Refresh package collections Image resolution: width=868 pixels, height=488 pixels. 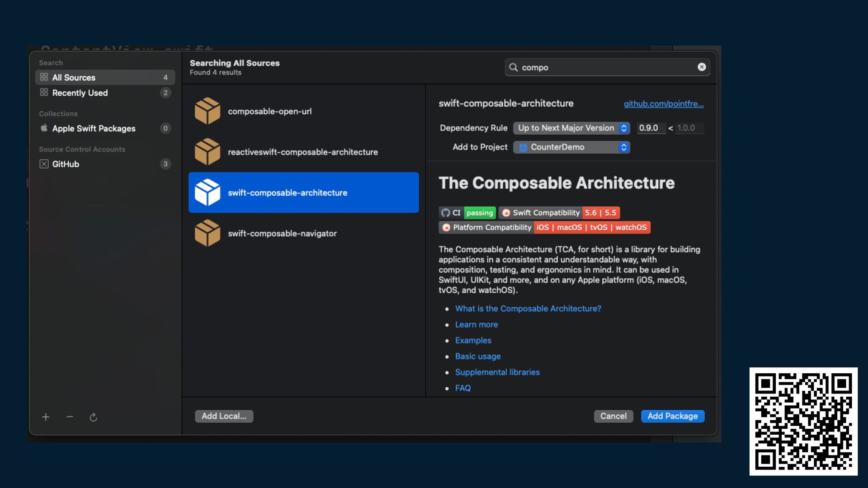click(94, 417)
